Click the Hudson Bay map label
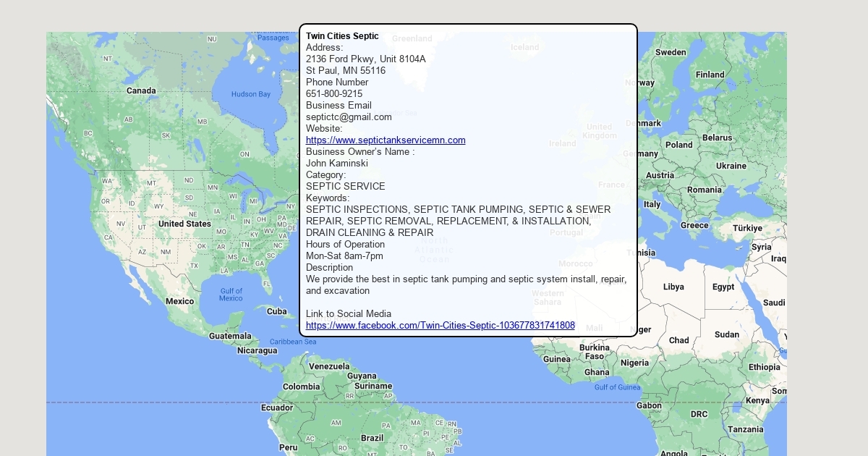Image resolution: width=868 pixels, height=456 pixels. point(250,94)
